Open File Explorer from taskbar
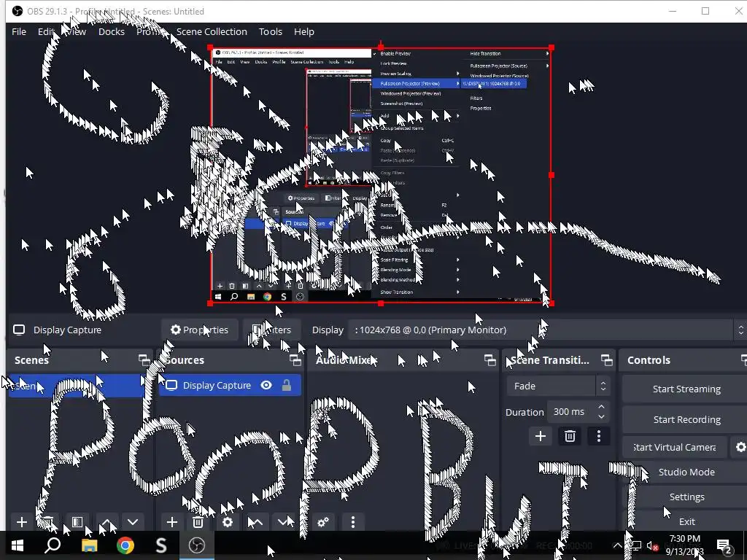This screenshot has height=560, width=747. tap(89, 545)
